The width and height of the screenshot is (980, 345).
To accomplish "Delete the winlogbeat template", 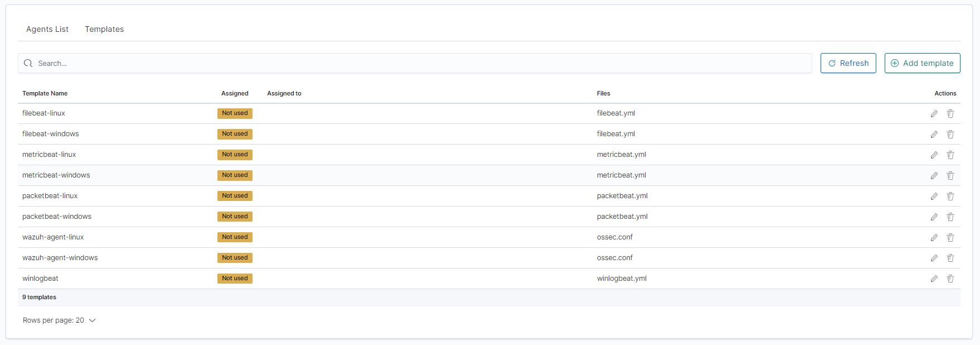I will (x=950, y=279).
